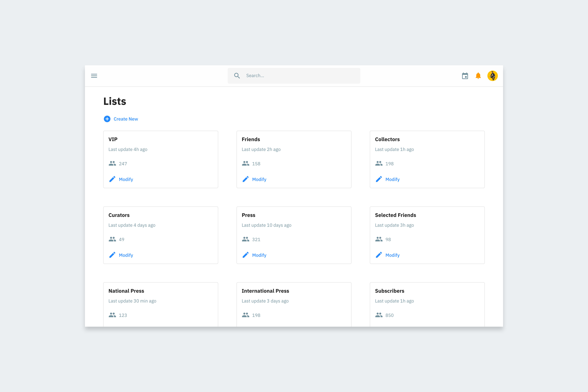Click 'Last update 4h ago' text

click(128, 149)
